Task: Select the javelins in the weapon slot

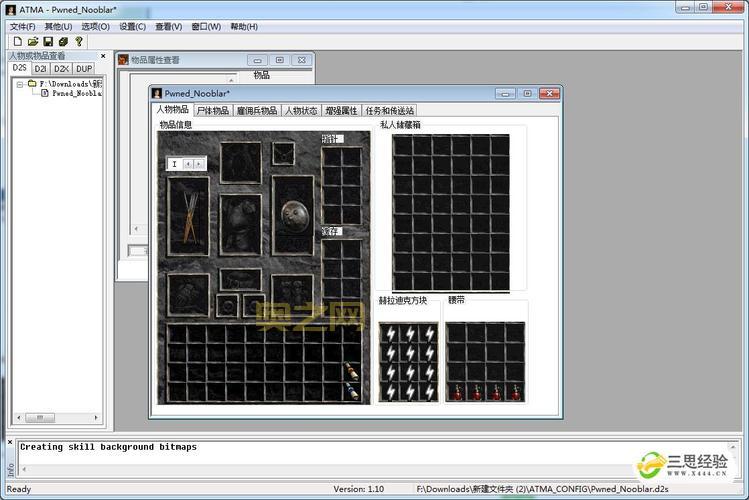Action: tap(189, 216)
